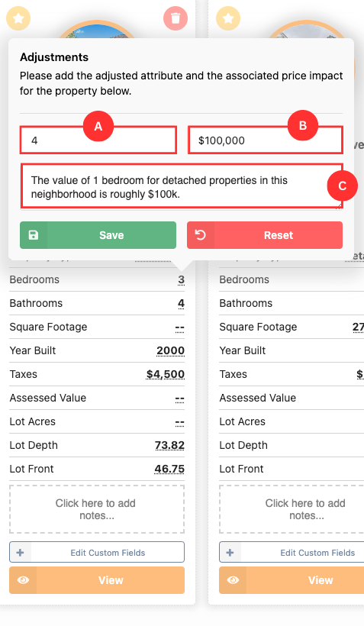Click into the bedroom value explanation textarea
Viewport: 364px width, 626px height.
182,186
